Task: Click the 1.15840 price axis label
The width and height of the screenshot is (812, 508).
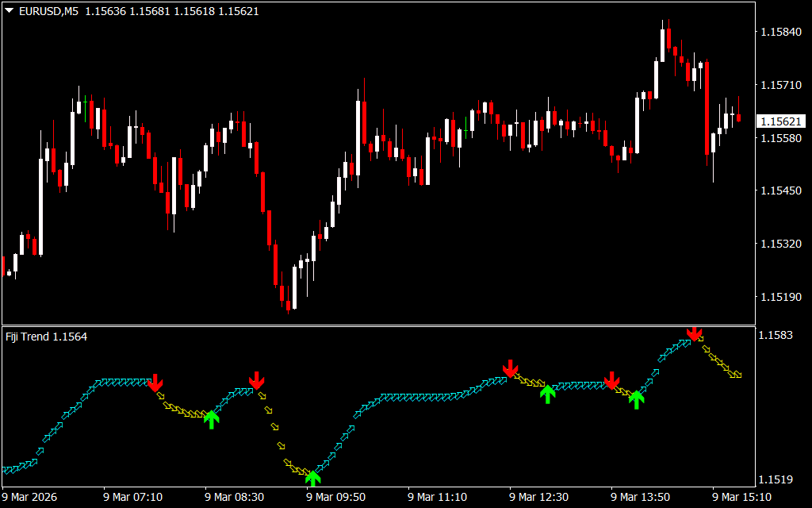Action: (781, 33)
